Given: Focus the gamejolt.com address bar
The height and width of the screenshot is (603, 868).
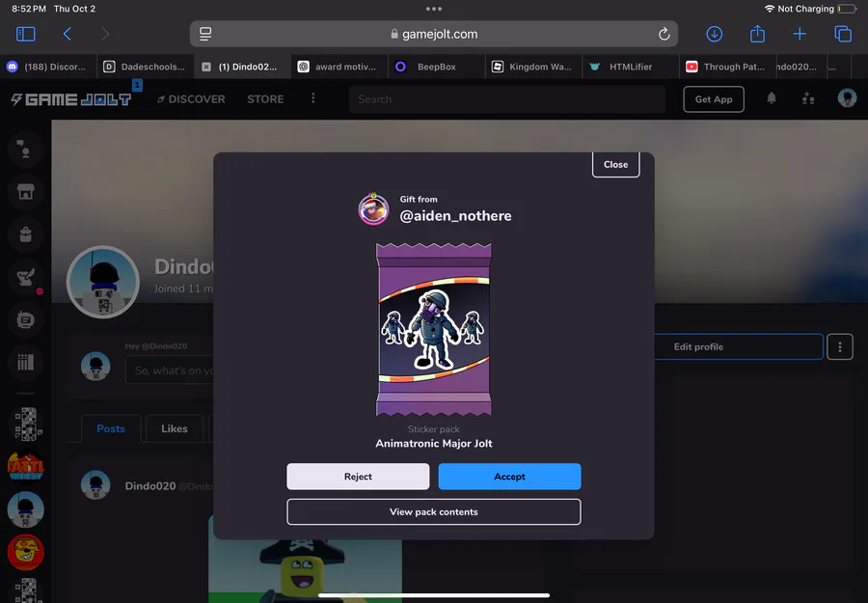Looking at the screenshot, I should 433,34.
